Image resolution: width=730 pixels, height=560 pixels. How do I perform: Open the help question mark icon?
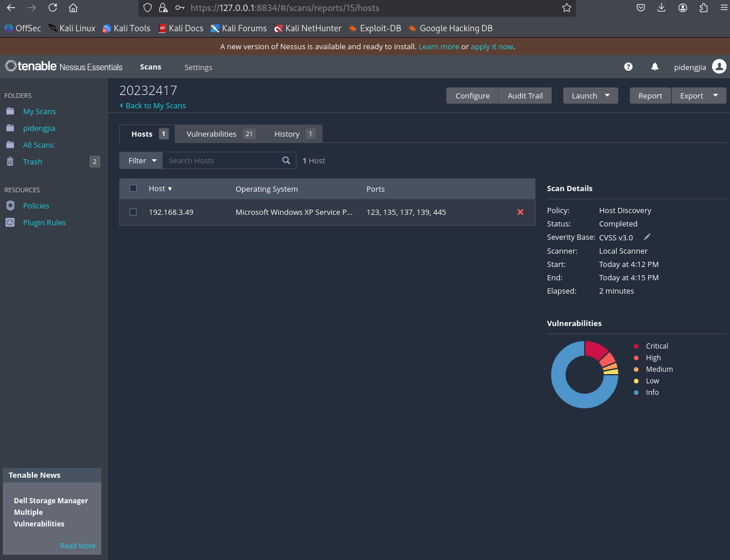click(628, 67)
